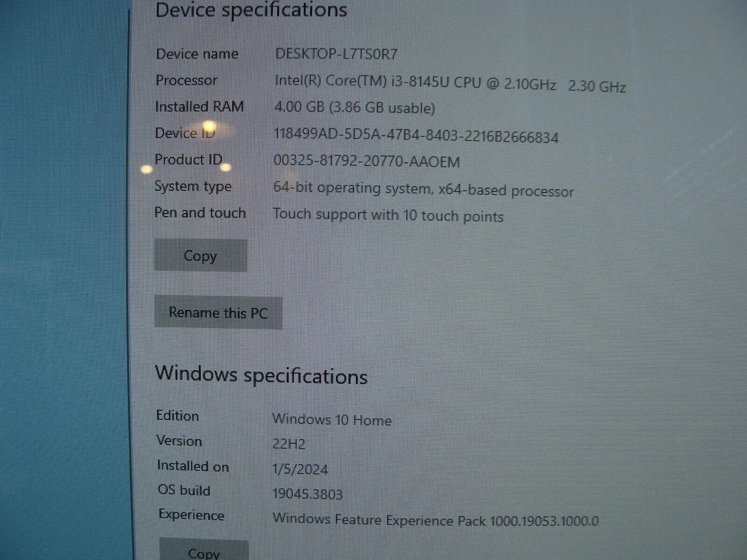Click the Edition label
Viewport: 747px width, 560px height.
click(x=177, y=416)
